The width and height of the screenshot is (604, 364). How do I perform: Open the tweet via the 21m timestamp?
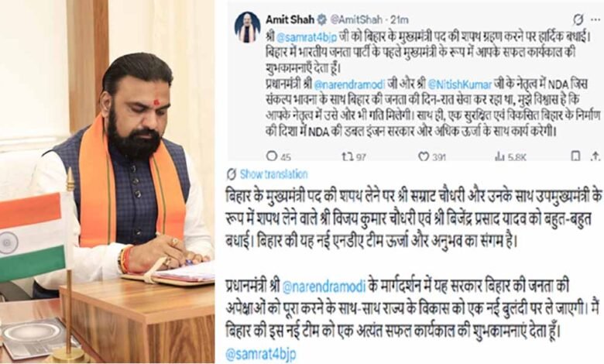(400, 19)
